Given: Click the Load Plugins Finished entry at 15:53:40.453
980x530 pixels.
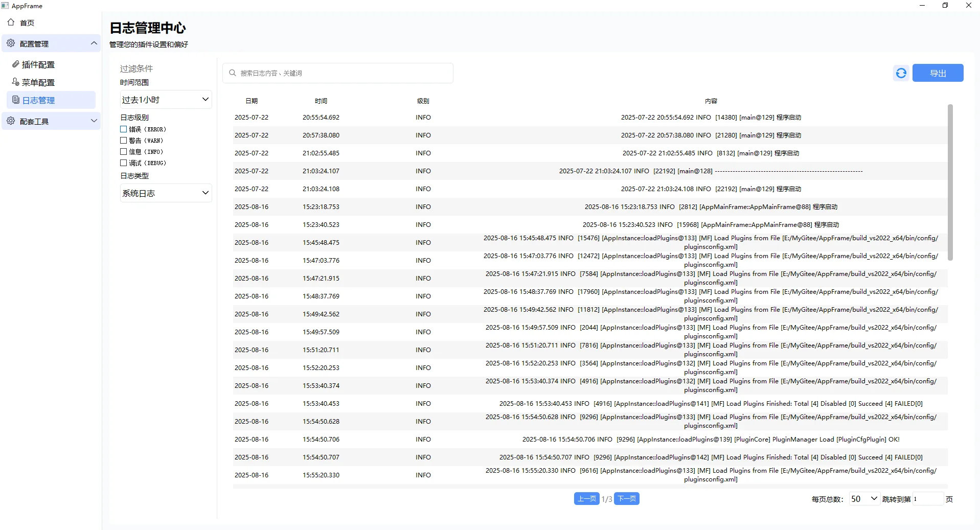Looking at the screenshot, I should click(x=590, y=404).
